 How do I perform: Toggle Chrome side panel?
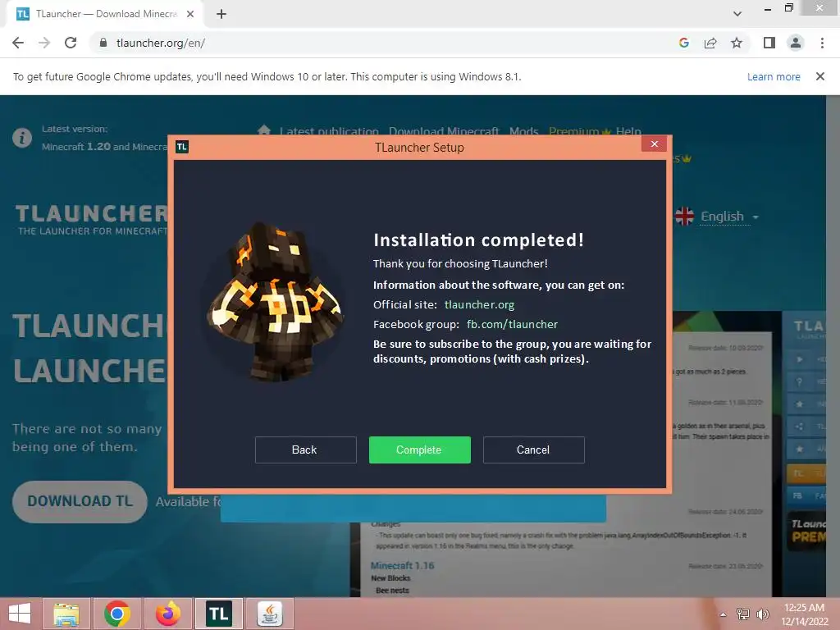[769, 43]
